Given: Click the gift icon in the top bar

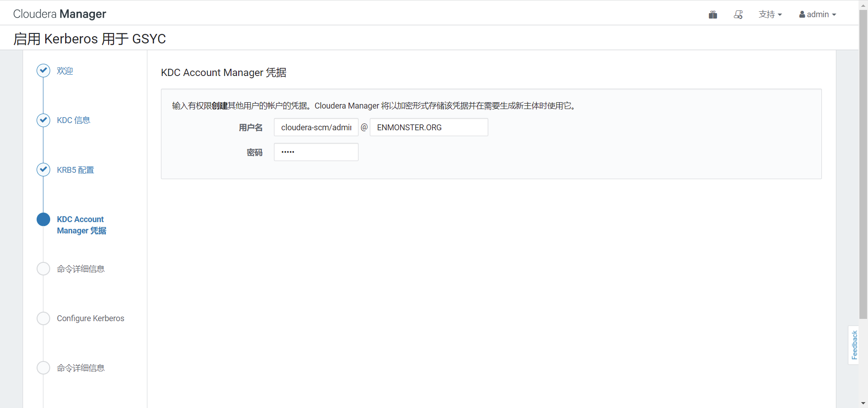Looking at the screenshot, I should click(x=713, y=14).
